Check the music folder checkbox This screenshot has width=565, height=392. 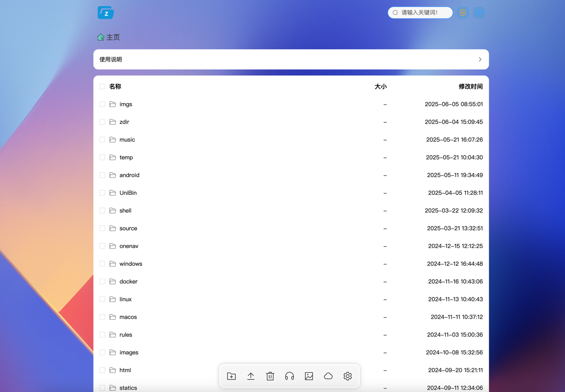[102, 140]
